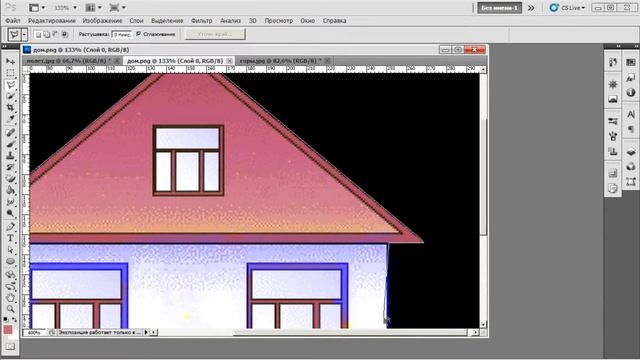
Task: Click the Растушевка feather input field
Action: [x=122, y=35]
